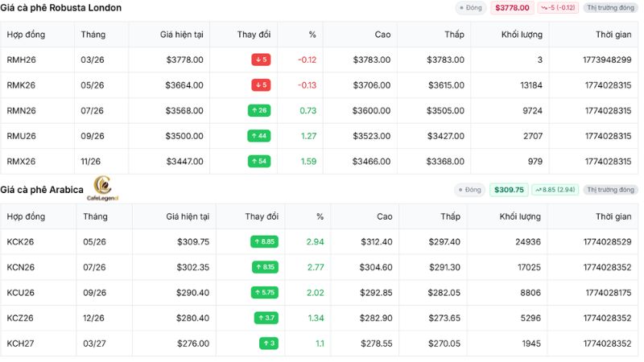Viewport: 644px width, 362px height.
Task: Click the Arabica $309.75 price badge
Action: [x=509, y=190]
